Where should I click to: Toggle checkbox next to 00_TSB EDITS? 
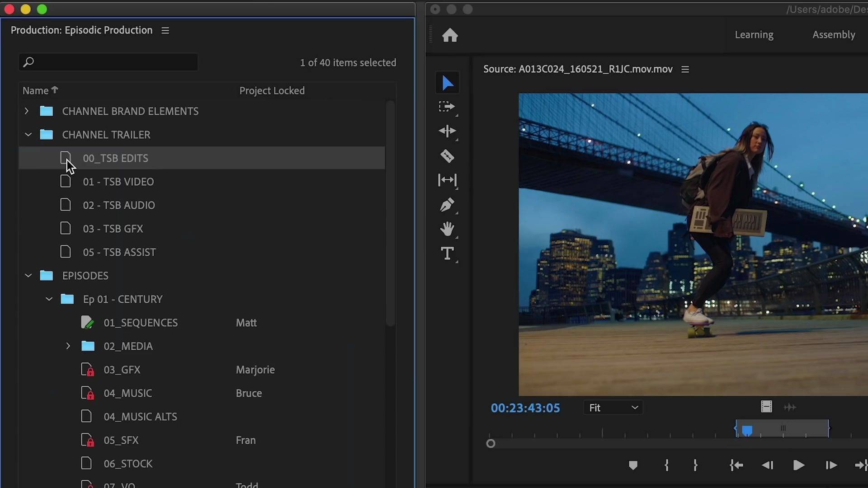pos(66,158)
